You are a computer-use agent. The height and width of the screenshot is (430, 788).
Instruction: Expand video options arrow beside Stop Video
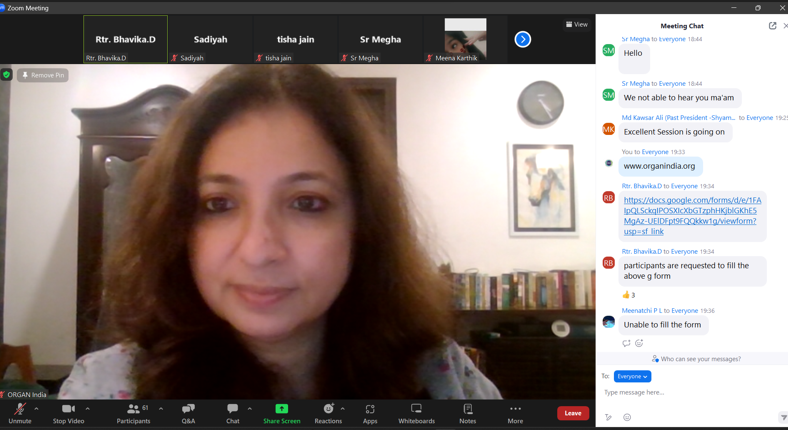[88, 408]
